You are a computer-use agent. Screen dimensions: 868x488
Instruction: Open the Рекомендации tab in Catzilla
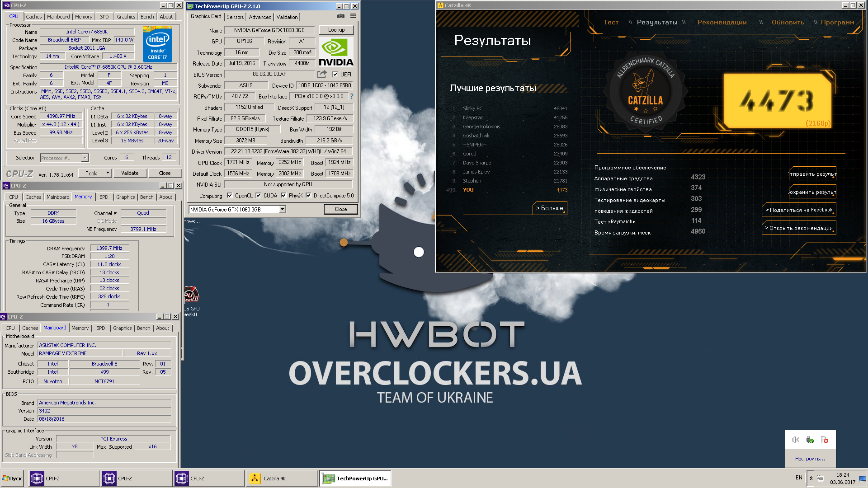[722, 22]
